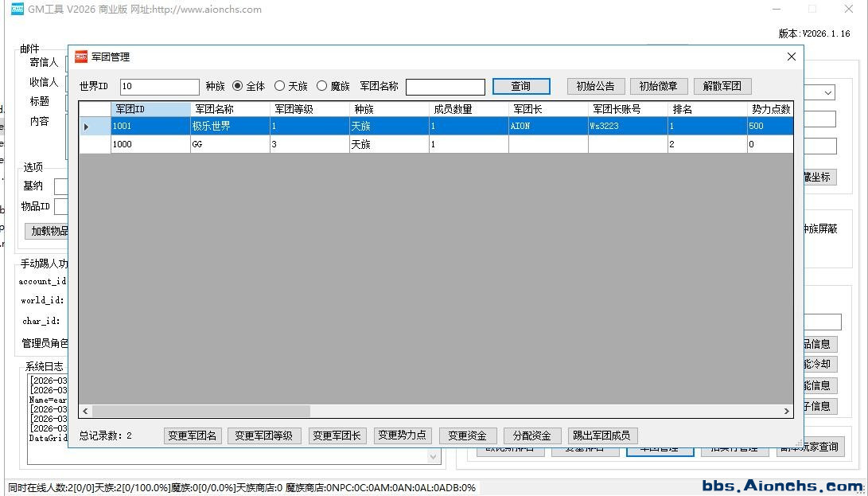Open the dropdown at the top right
This screenshot has height=496, width=868.
827,93
